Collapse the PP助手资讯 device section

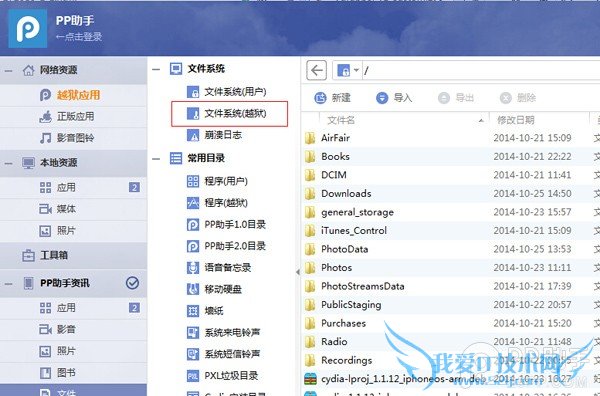tap(8, 284)
